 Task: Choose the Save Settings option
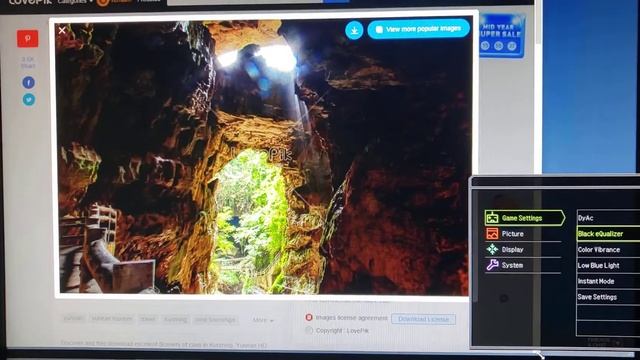pyautogui.click(x=608, y=297)
